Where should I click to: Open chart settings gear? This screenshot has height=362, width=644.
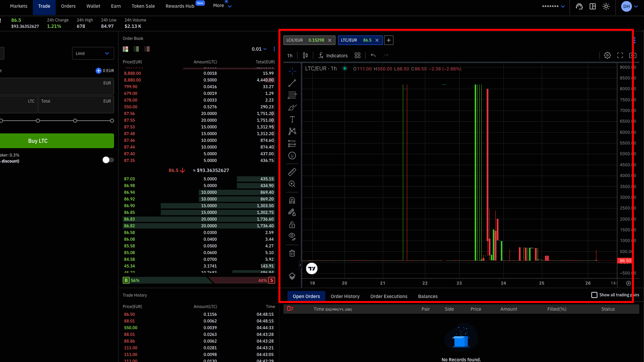[x=607, y=56]
